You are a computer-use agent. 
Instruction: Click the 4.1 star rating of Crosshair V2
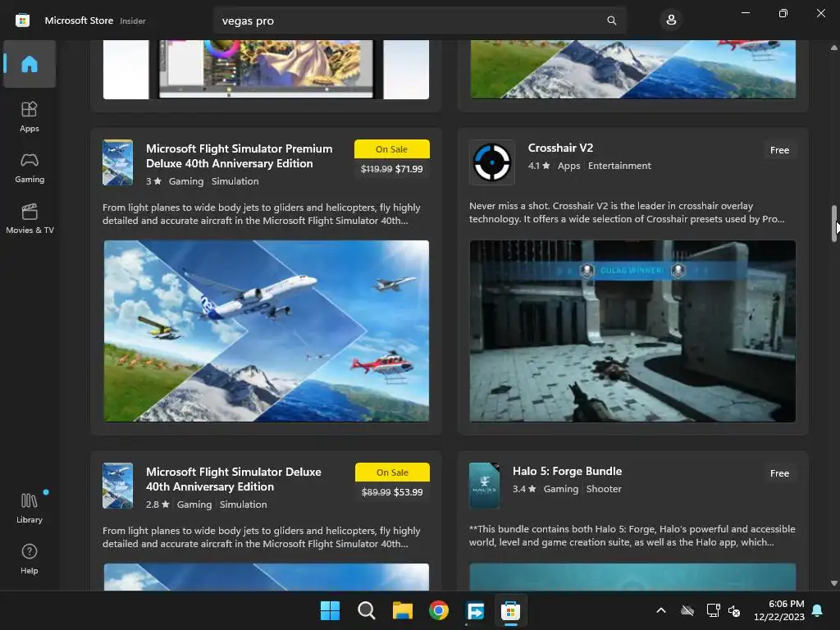click(539, 166)
